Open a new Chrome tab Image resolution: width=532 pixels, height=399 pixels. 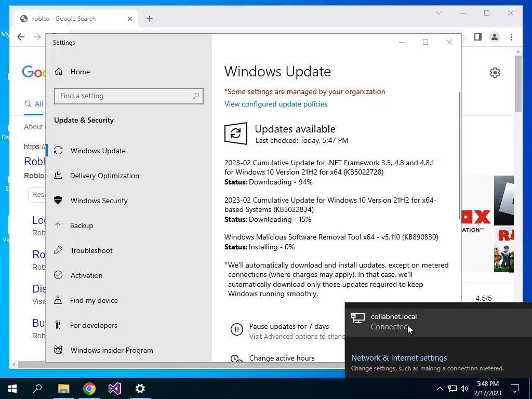[x=150, y=19]
